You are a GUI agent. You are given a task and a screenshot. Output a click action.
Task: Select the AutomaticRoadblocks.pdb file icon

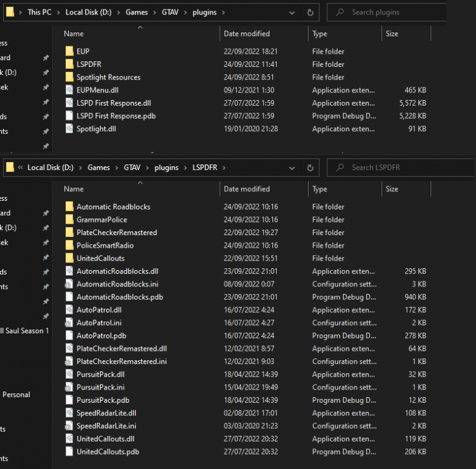[69, 296]
